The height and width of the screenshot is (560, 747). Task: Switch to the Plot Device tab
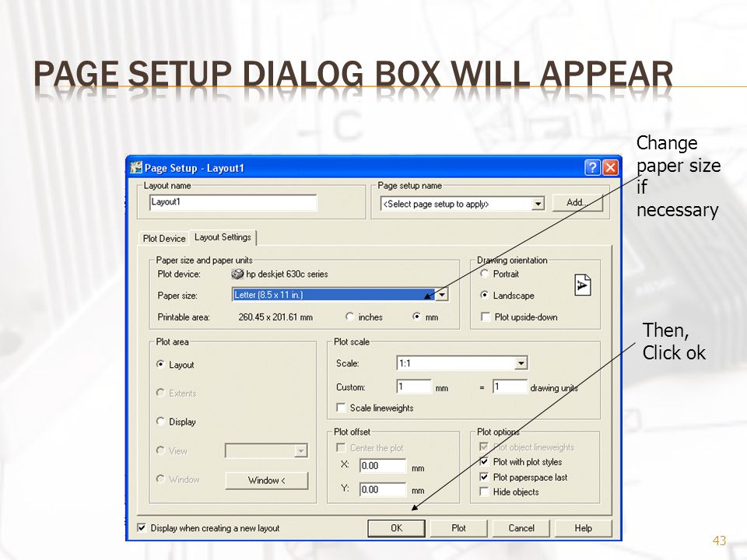click(x=164, y=238)
